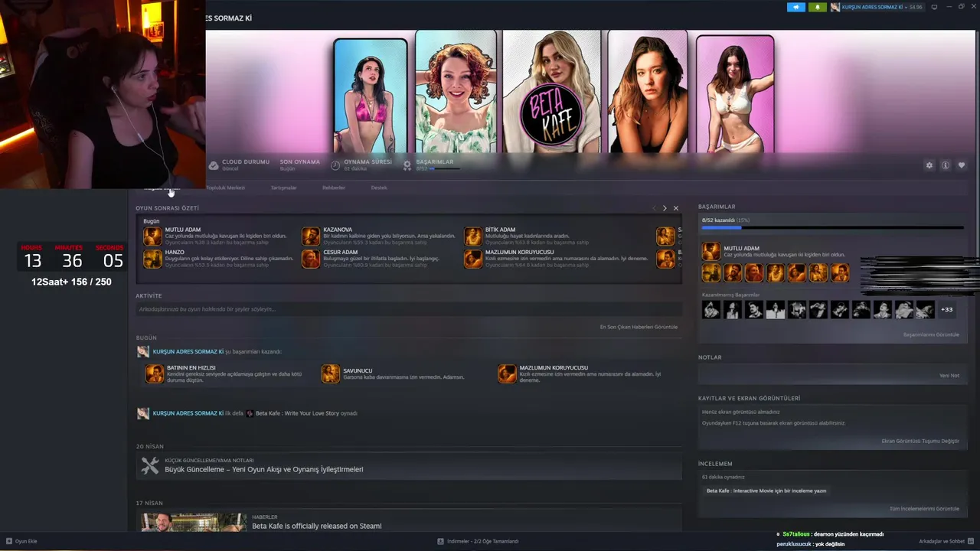Open the Topluluk Merkezi tab

click(226, 187)
